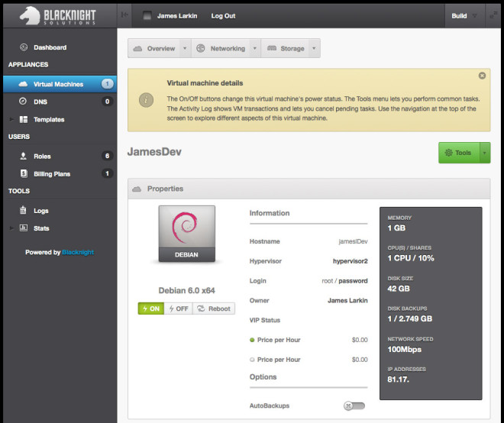Click the Roles user icon
Viewport: 504px width, 423px height.
click(x=23, y=156)
